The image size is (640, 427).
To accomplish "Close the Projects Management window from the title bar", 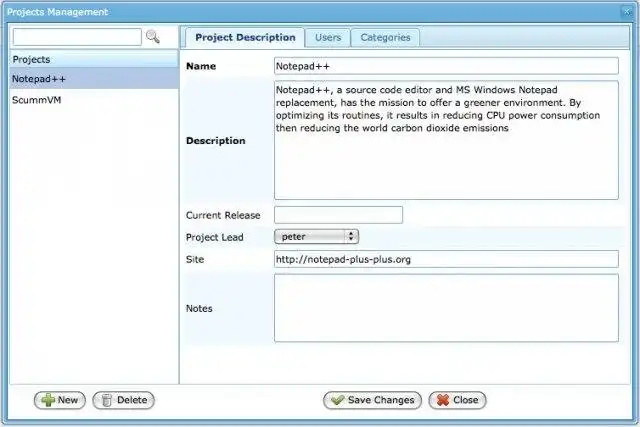I will (x=627, y=12).
